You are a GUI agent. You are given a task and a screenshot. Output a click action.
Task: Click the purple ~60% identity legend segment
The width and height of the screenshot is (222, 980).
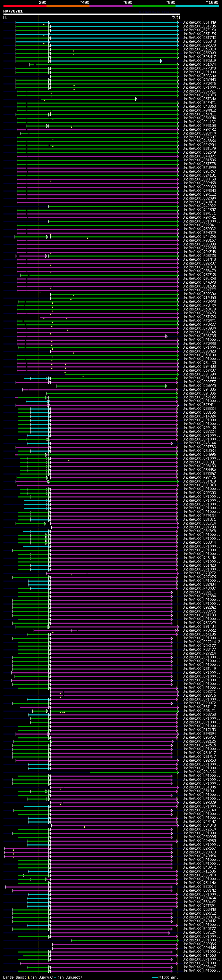click(x=111, y=7)
